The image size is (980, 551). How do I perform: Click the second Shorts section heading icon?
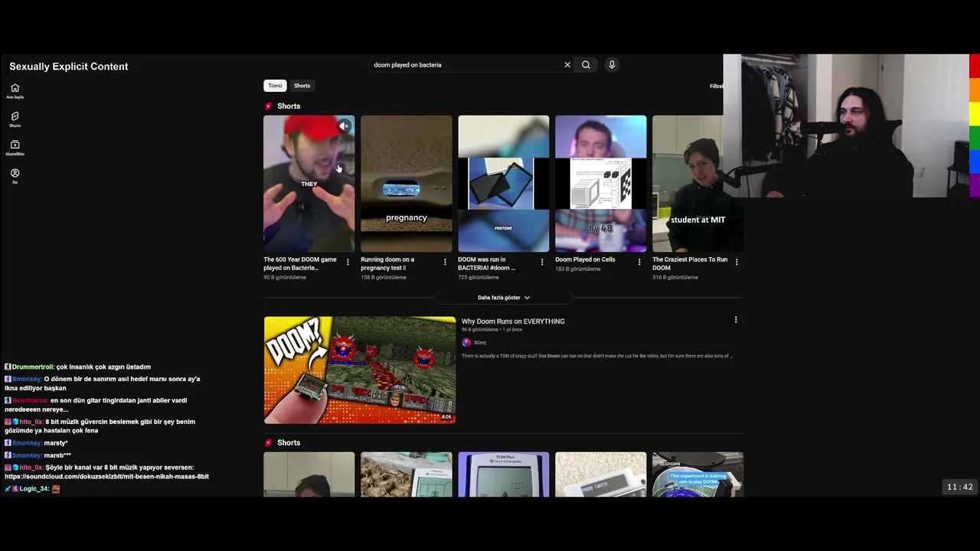[269, 442]
